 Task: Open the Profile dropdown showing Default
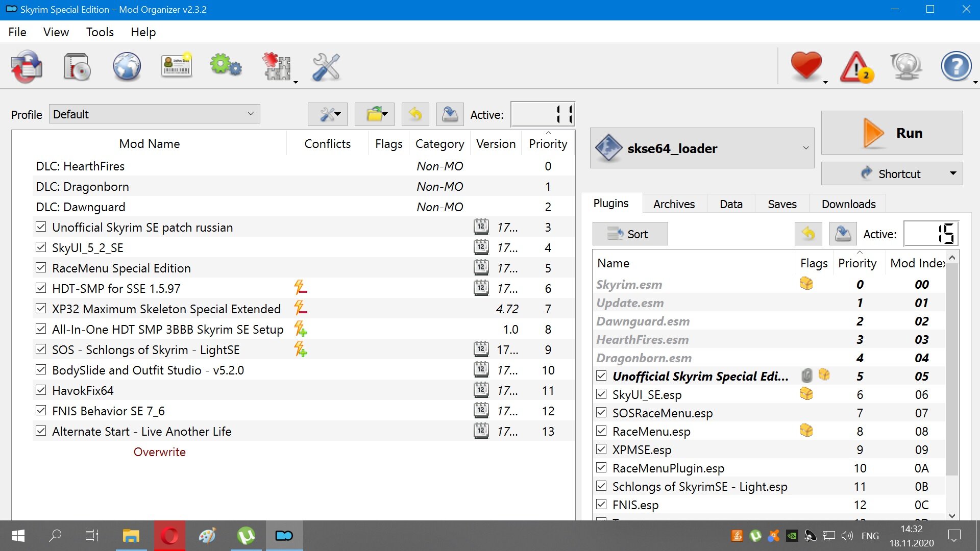(x=154, y=114)
